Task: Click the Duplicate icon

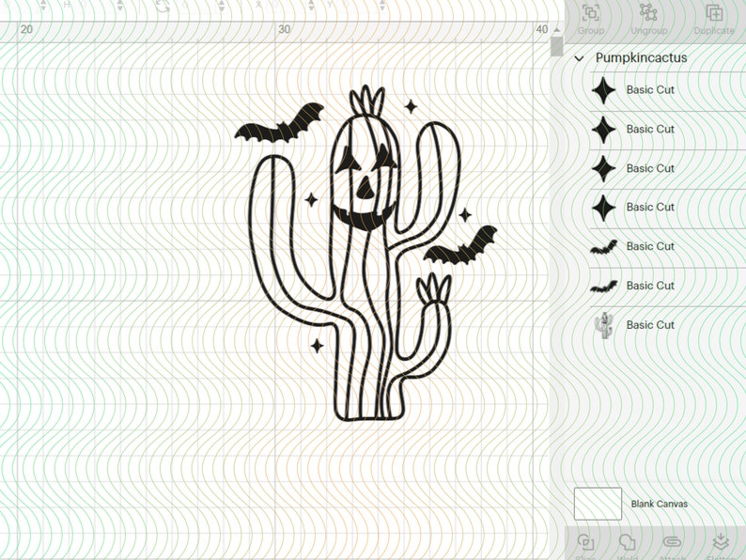Action: [x=714, y=13]
